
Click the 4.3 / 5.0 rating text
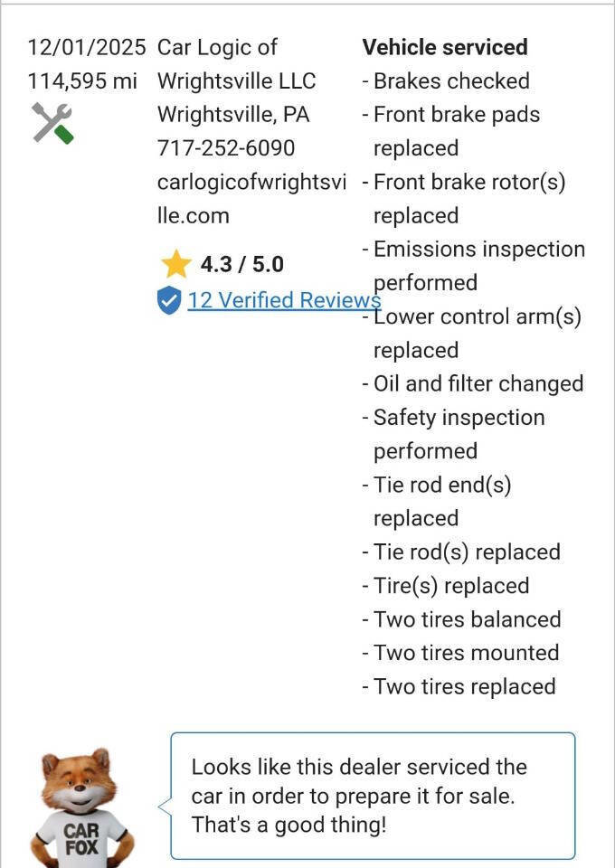(x=241, y=264)
